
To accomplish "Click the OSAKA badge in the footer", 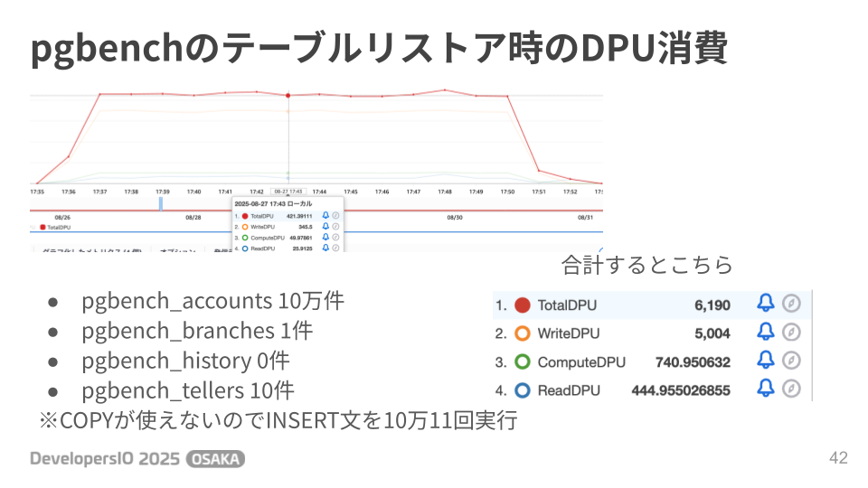I will click(x=215, y=459).
